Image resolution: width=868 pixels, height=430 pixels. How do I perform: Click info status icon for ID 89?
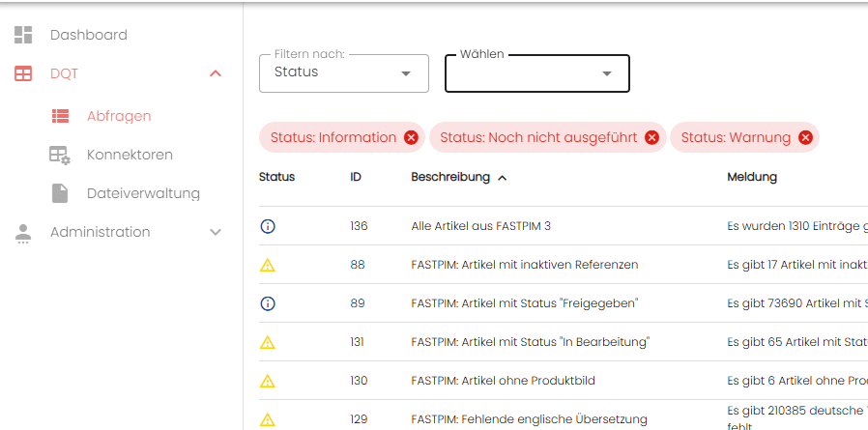[x=268, y=303]
